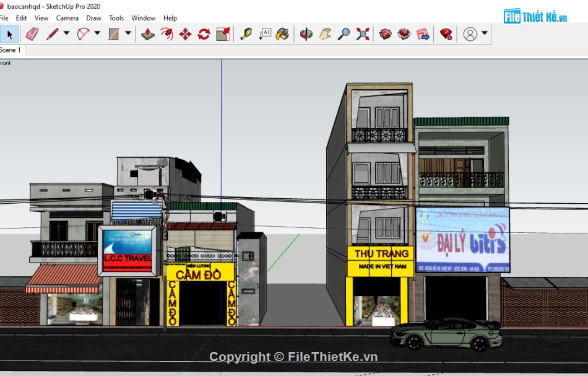Click the Send to LayOut icon
Viewport: 588px width, 376px height.
coord(423,34)
